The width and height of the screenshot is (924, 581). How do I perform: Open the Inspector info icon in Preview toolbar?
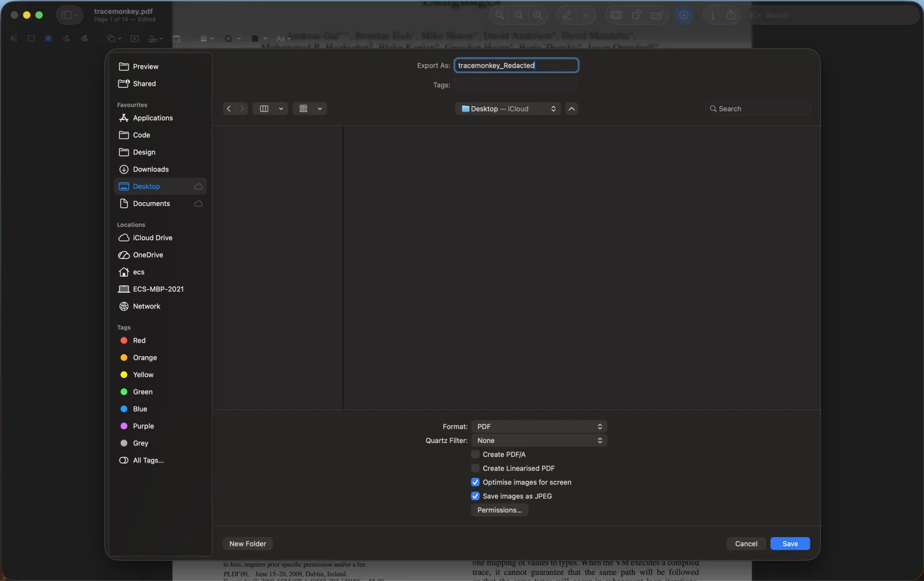(713, 15)
